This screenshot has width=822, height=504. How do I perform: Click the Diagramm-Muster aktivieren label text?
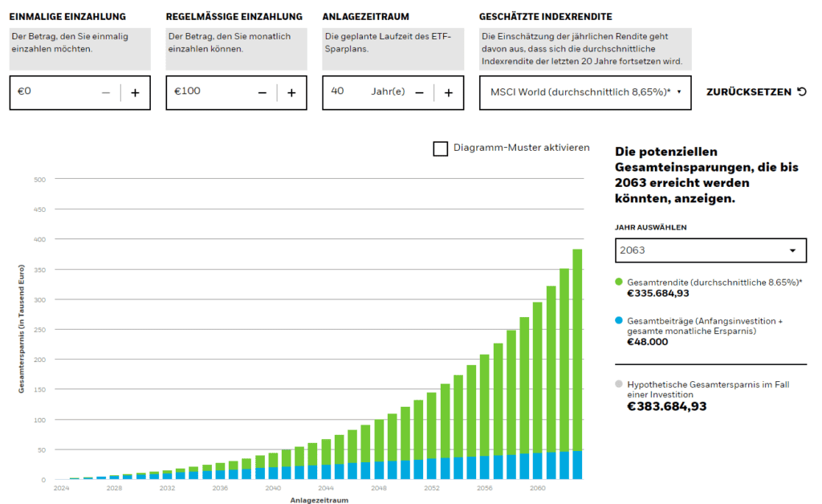click(521, 148)
